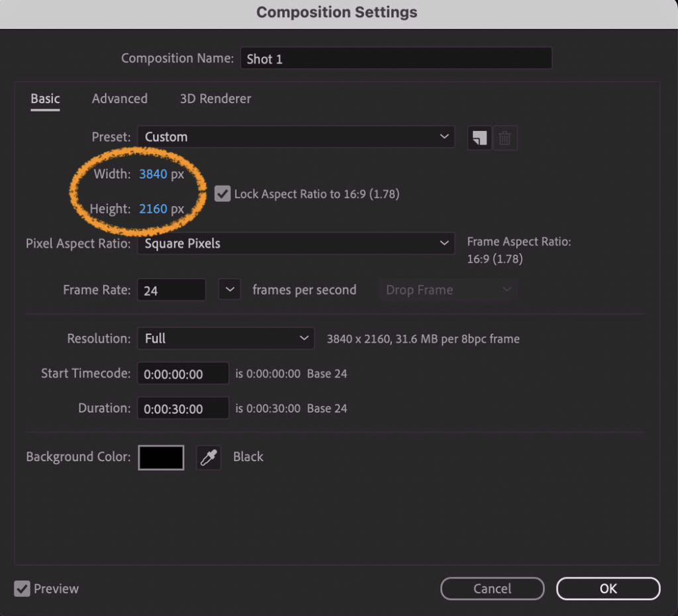Switch to the Basic tab
Screen dimensions: 678x616
pyautogui.click(x=45, y=99)
